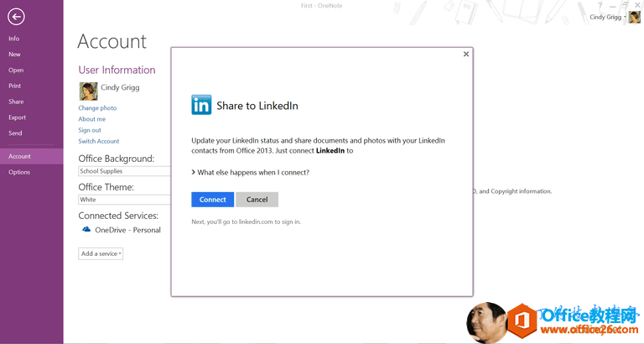Click the Help question mark icon
The image size is (644, 344).
click(600, 6)
